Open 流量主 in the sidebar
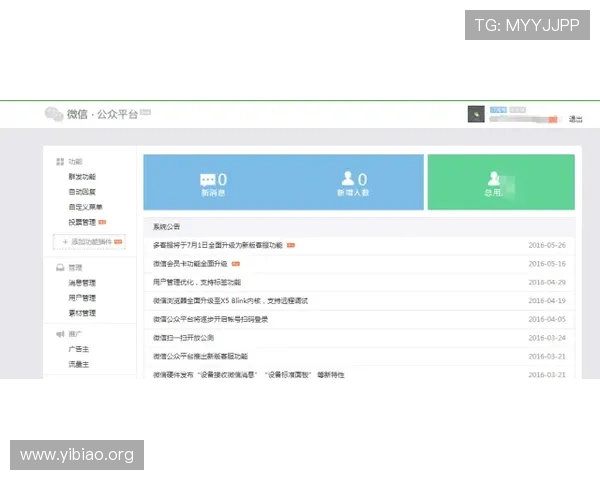600x480 pixels. tap(78, 364)
